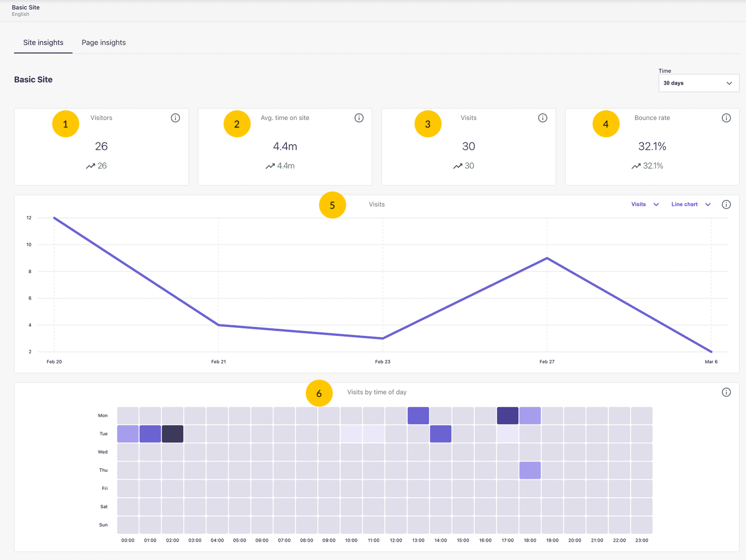Select the Monday 18:00 heatmap cell
The height and width of the screenshot is (560, 746).
pyautogui.click(x=530, y=416)
